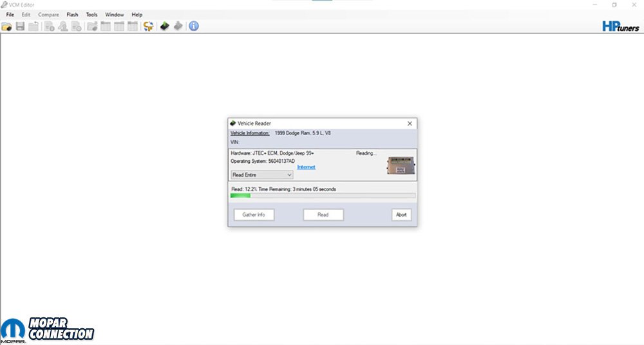Image resolution: width=644 pixels, height=345 pixels.
Task: Expand the Read Entire dropdown
Action: tap(262, 175)
